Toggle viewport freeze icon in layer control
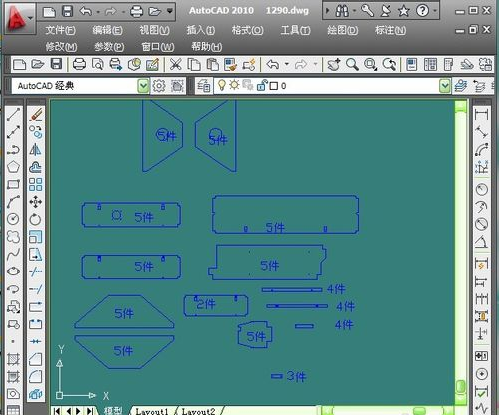Image resolution: width=499 pixels, height=415 pixels. click(x=248, y=85)
